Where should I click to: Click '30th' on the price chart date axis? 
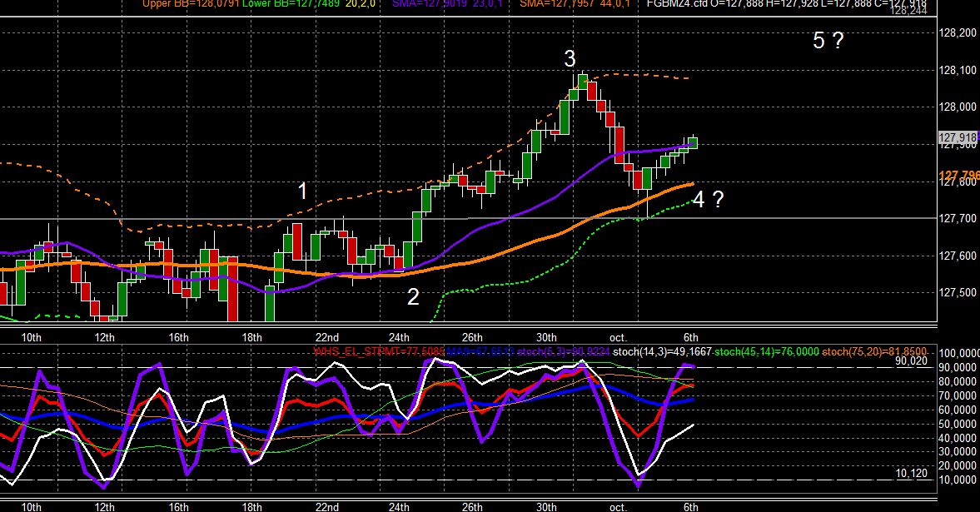click(546, 337)
